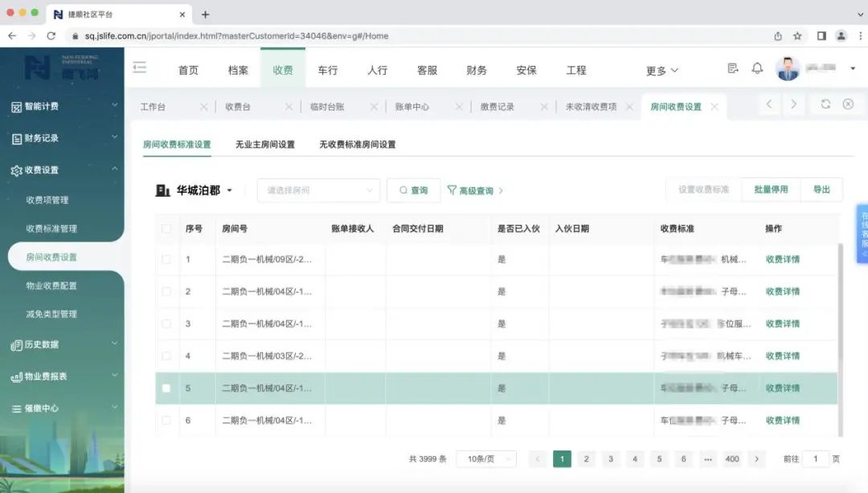Click the 财务记录 sidebar icon
This screenshot has width=868, height=493.
click(18, 138)
